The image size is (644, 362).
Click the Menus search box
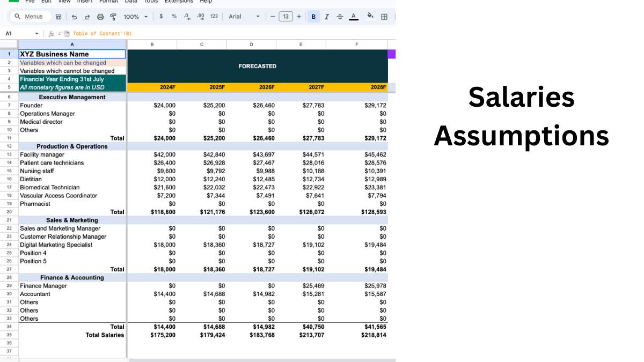[30, 17]
